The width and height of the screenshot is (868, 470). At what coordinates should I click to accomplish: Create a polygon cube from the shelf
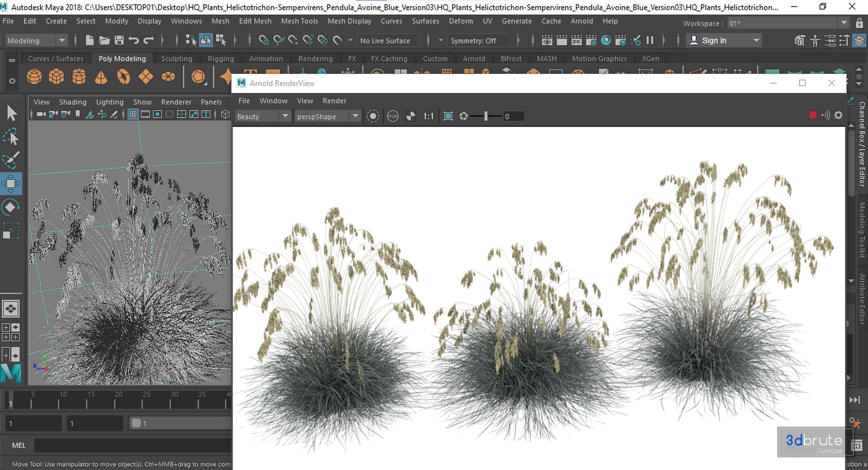click(56, 76)
